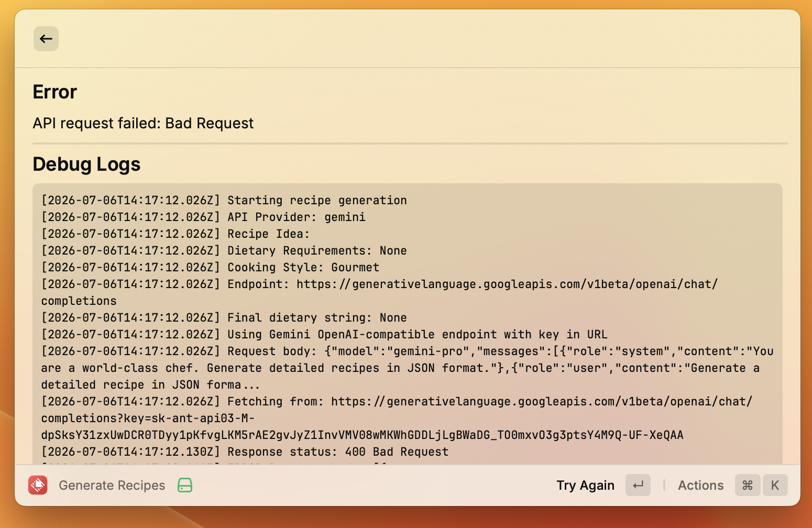This screenshot has width=812, height=528.
Task: Click the Command key symbol
Action: (x=748, y=486)
